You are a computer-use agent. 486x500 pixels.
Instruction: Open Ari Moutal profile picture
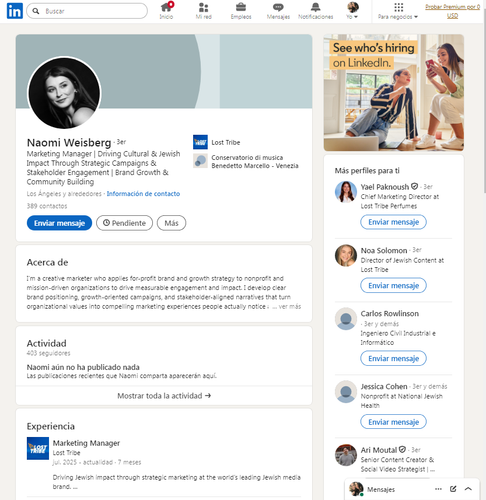(x=346, y=455)
